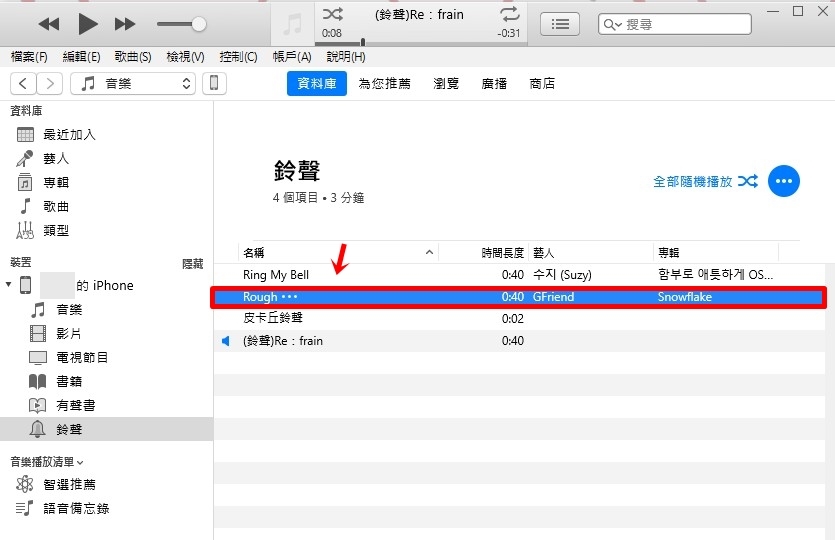Click 隱藏 to hide devices section

coord(193,264)
